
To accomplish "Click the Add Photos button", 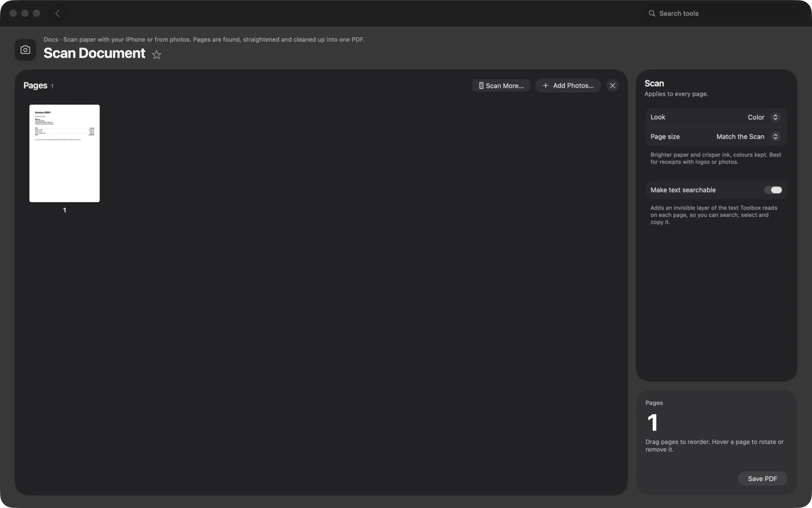I will tap(568, 85).
